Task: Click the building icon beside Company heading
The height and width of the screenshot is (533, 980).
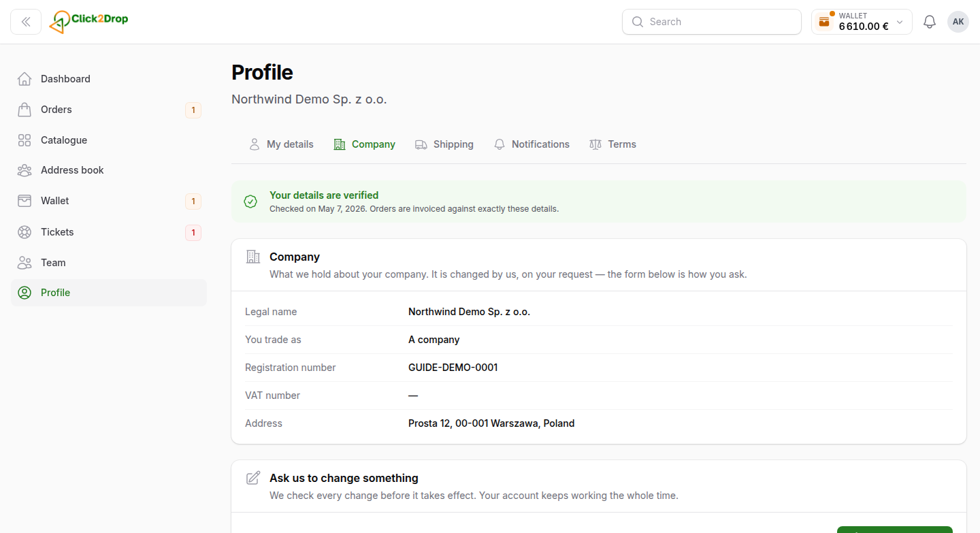Action: pyautogui.click(x=253, y=257)
